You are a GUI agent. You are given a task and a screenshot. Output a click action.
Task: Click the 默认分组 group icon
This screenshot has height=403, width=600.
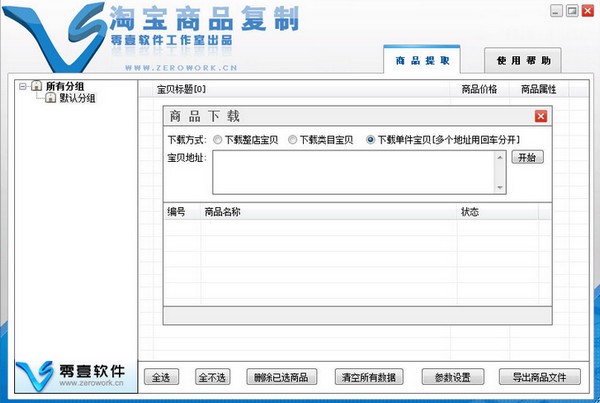click(51, 98)
